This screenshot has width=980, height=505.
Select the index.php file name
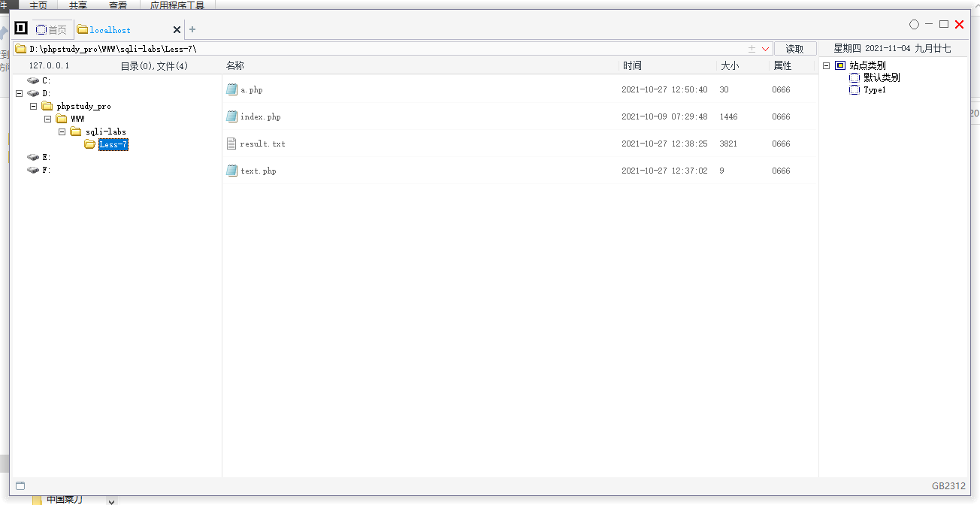pyautogui.click(x=261, y=116)
